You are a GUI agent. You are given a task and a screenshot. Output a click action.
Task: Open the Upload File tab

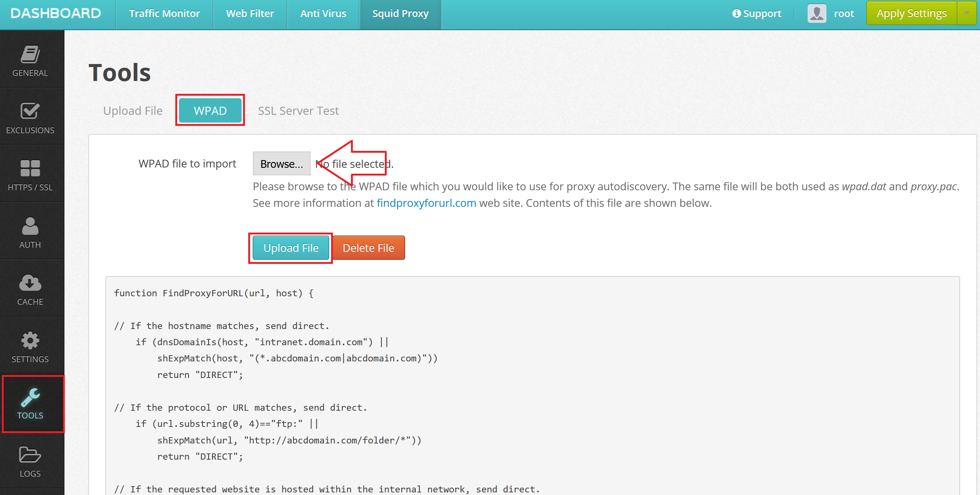(x=133, y=110)
